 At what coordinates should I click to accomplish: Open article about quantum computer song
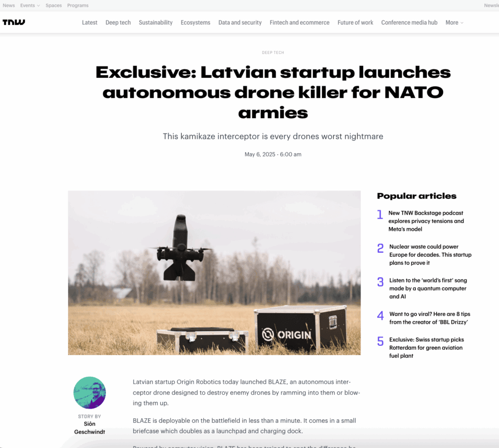click(428, 288)
